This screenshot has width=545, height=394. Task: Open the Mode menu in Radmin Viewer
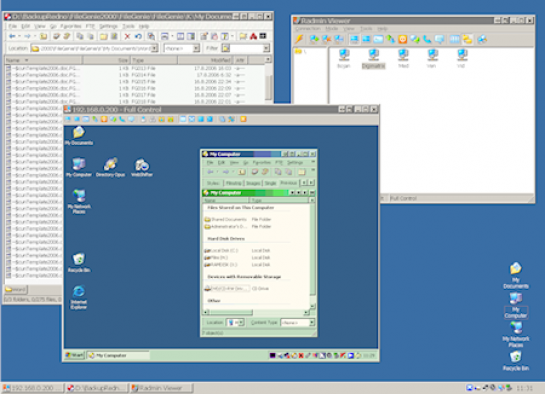point(332,28)
